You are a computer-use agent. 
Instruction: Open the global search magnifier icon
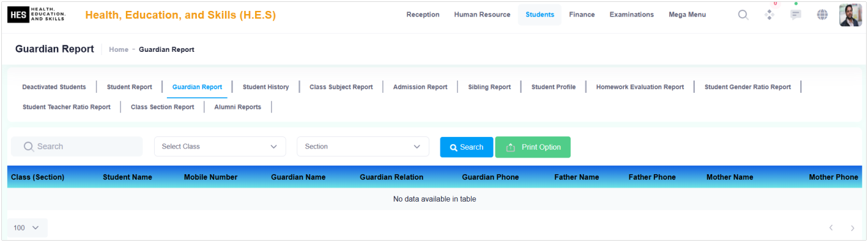743,15
